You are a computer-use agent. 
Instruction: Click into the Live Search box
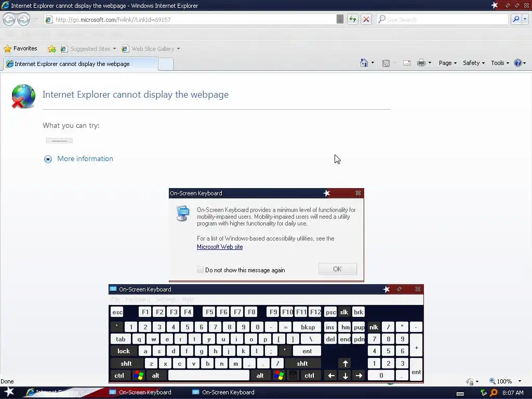tap(443, 19)
